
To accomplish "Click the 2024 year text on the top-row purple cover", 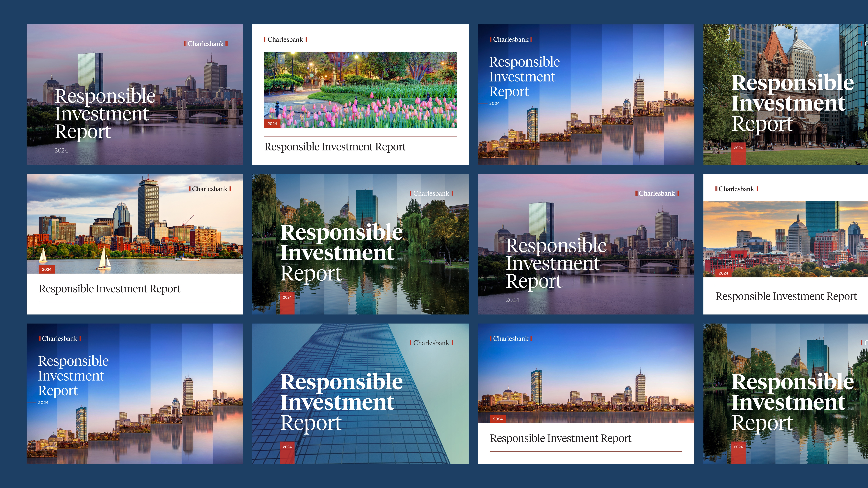I will (61, 151).
